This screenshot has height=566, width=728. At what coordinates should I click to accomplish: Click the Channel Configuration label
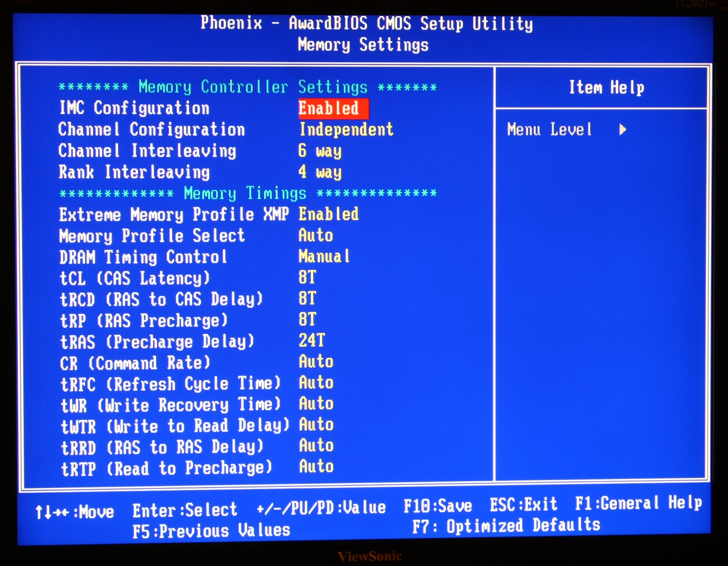click(x=152, y=129)
